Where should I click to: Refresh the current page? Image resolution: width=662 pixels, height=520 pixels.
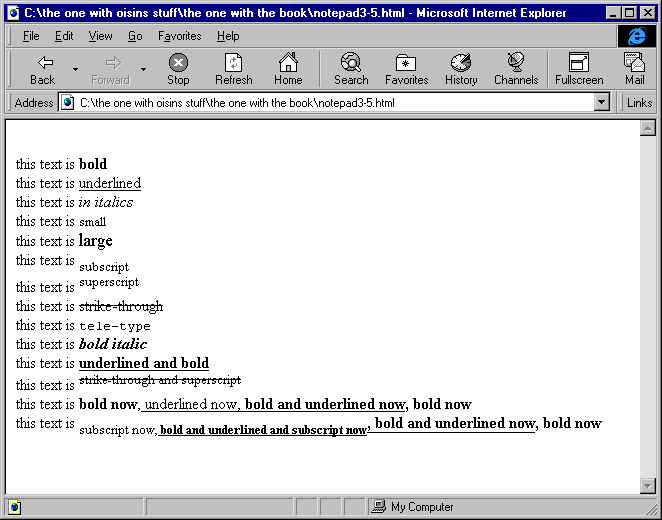233,69
